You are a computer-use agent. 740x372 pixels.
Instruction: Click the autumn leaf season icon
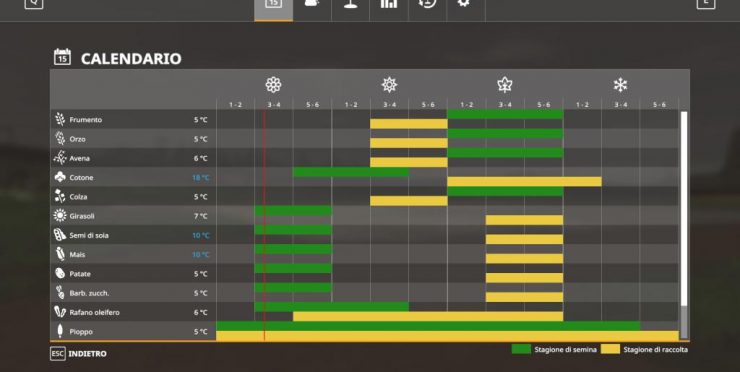(x=505, y=85)
